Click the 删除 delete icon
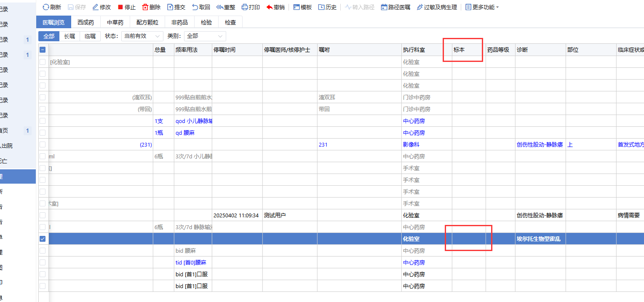The height and width of the screenshot is (302, 644). pyautogui.click(x=145, y=7)
